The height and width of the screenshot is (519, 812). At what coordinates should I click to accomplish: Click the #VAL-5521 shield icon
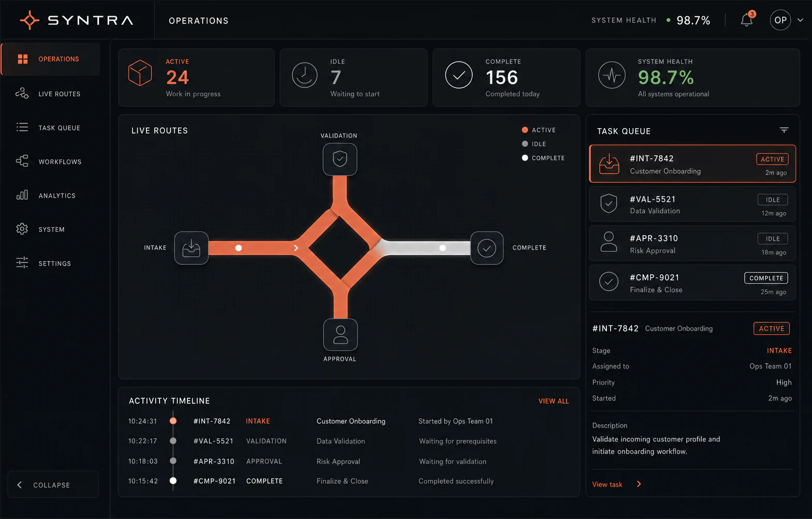click(608, 203)
